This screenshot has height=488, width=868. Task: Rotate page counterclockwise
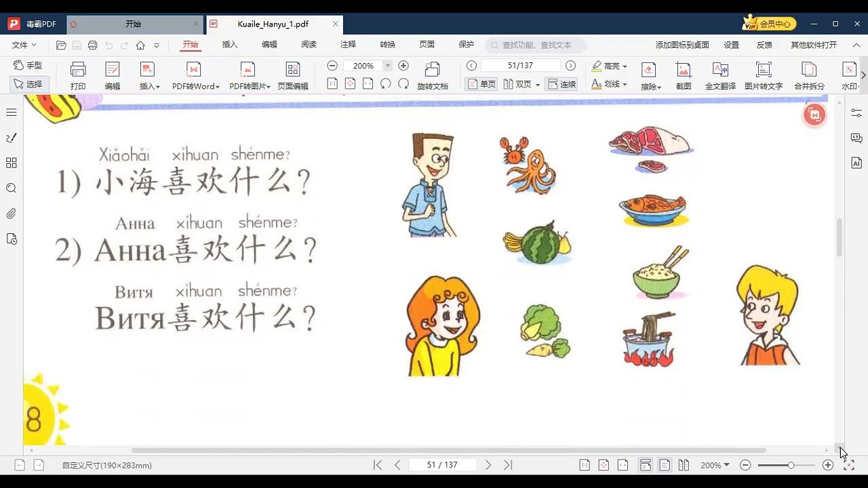[x=385, y=84]
